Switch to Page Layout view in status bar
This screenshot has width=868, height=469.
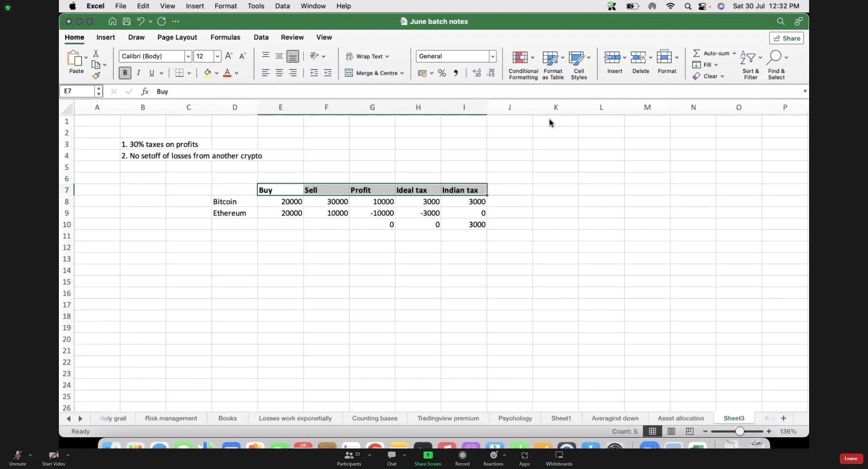click(x=671, y=431)
